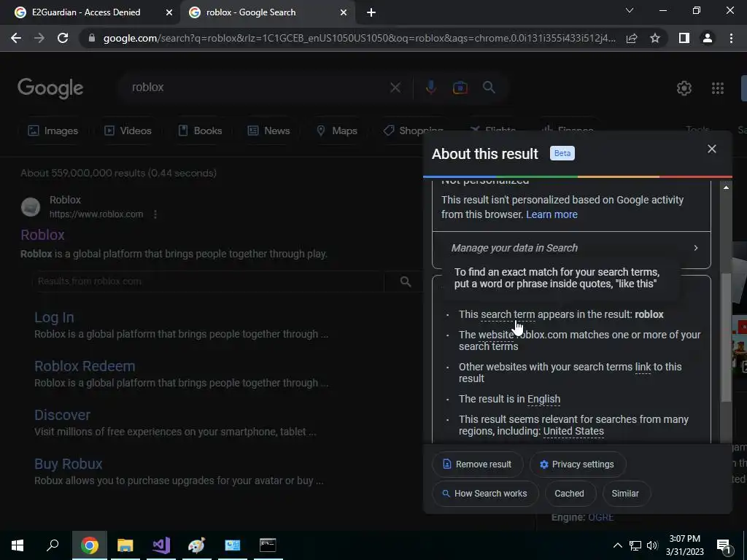Start voice search with microphone icon

click(x=430, y=87)
